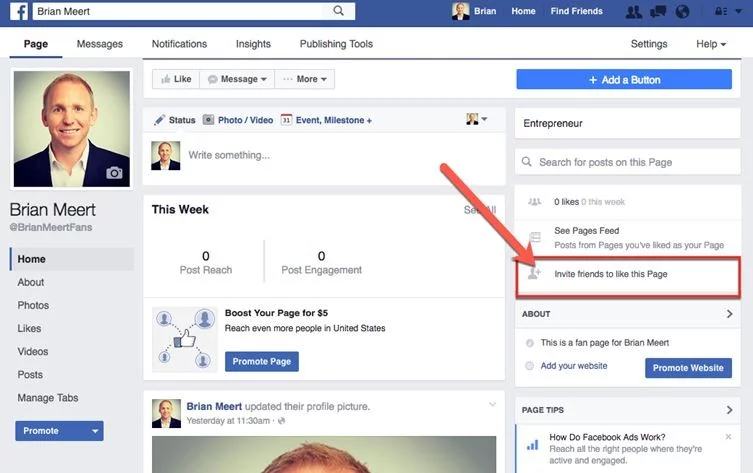Image resolution: width=753 pixels, height=473 pixels.
Task: Select Home in left sidebar
Action: tap(72, 259)
